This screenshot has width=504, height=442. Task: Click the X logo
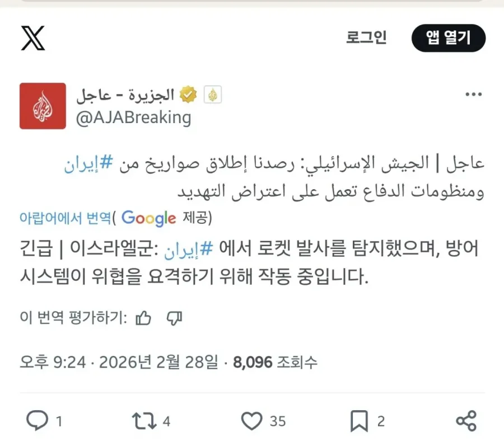coord(33,38)
